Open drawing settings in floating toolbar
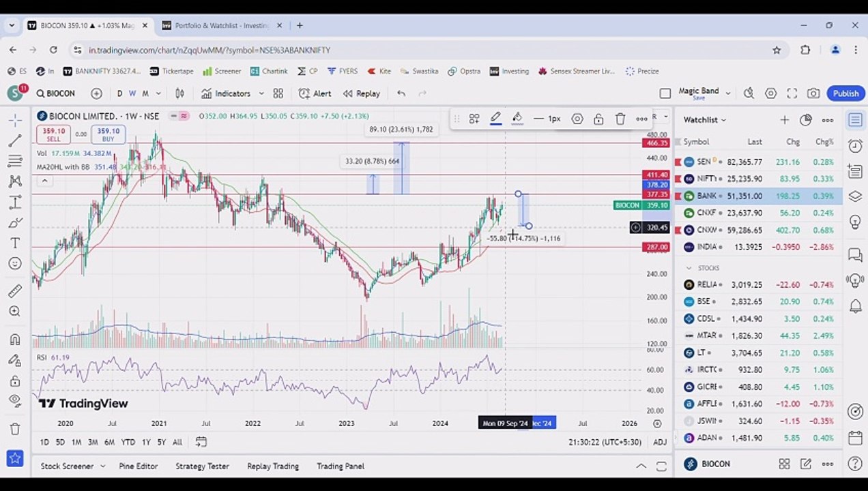This screenshot has width=868, height=491. 577,119
